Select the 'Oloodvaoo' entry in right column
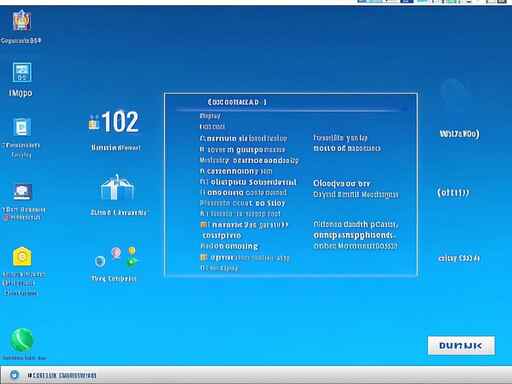The image size is (512, 384). [x=341, y=184]
